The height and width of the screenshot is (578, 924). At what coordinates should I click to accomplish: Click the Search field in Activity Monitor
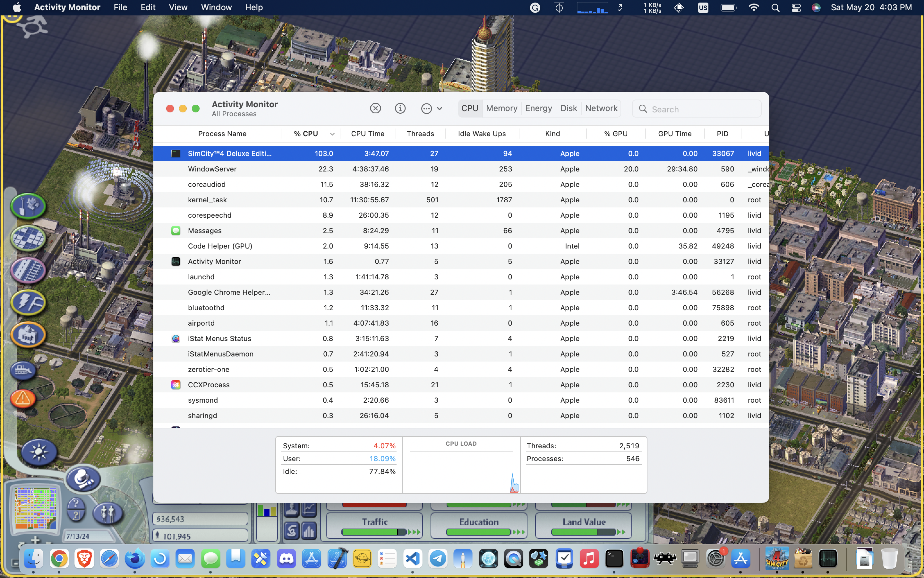(697, 109)
